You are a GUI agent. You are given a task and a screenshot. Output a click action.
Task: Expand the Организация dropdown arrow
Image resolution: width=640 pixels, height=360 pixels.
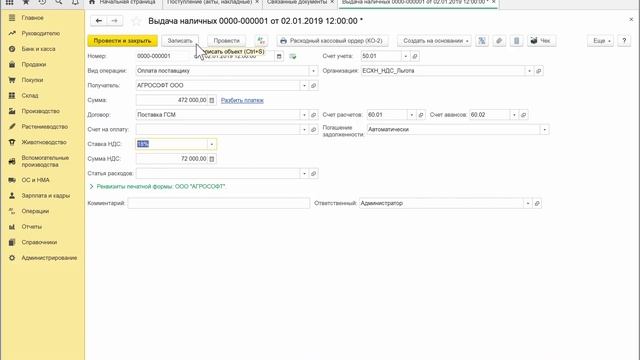pos(529,71)
